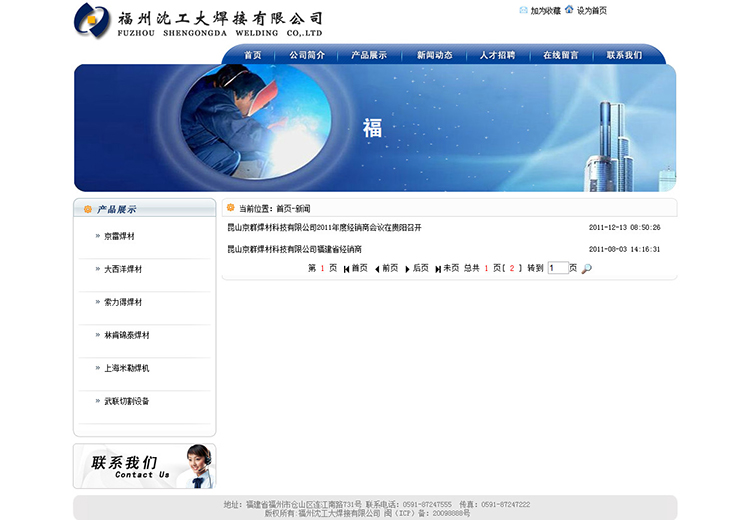Click the 设为首页 home icon
The image size is (748, 520).
(x=569, y=10)
